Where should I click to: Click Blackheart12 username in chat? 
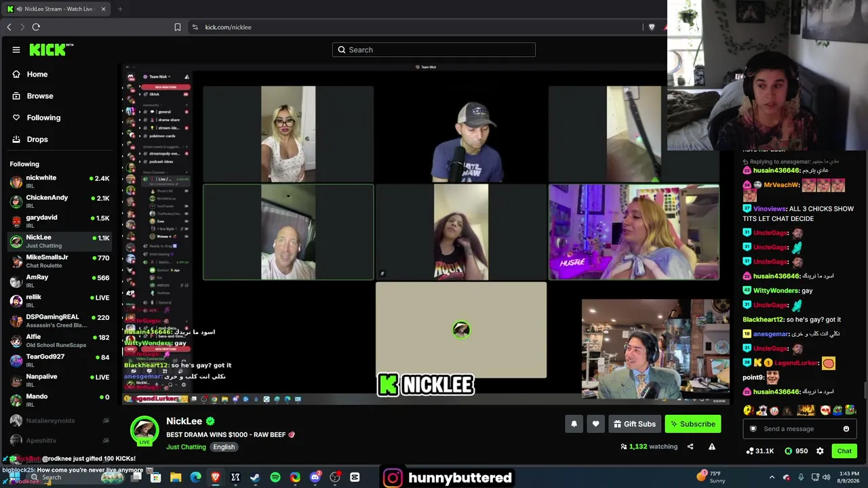pyautogui.click(x=764, y=319)
